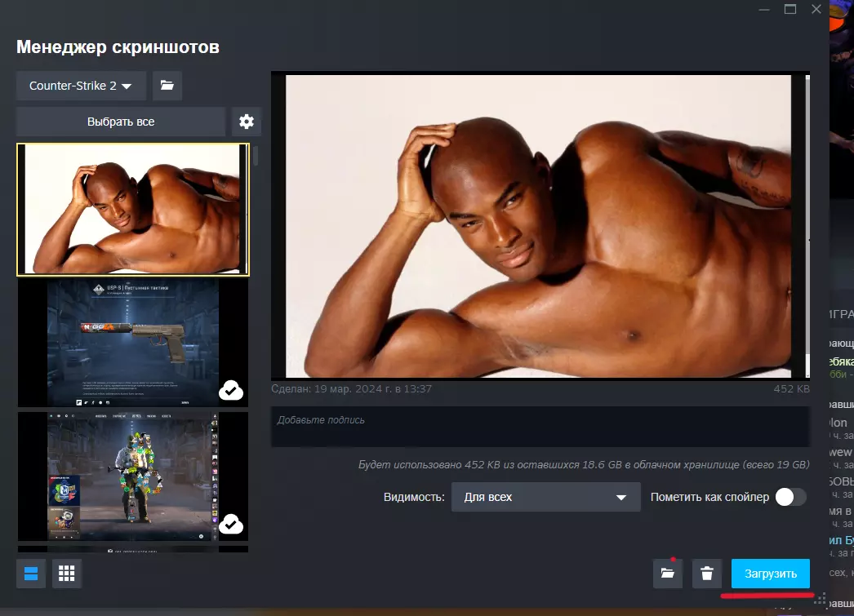The height and width of the screenshot is (616, 854).
Task: Click the Менеджер скриншотов heading
Action: pyautogui.click(x=118, y=47)
